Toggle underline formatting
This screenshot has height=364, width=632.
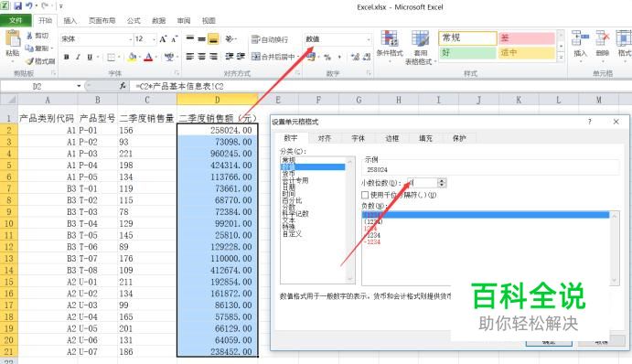click(x=90, y=58)
